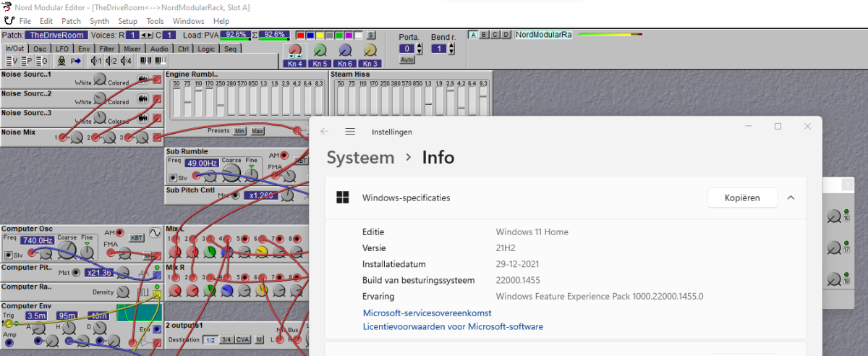Click Noise Mix red output connector

(x=157, y=137)
